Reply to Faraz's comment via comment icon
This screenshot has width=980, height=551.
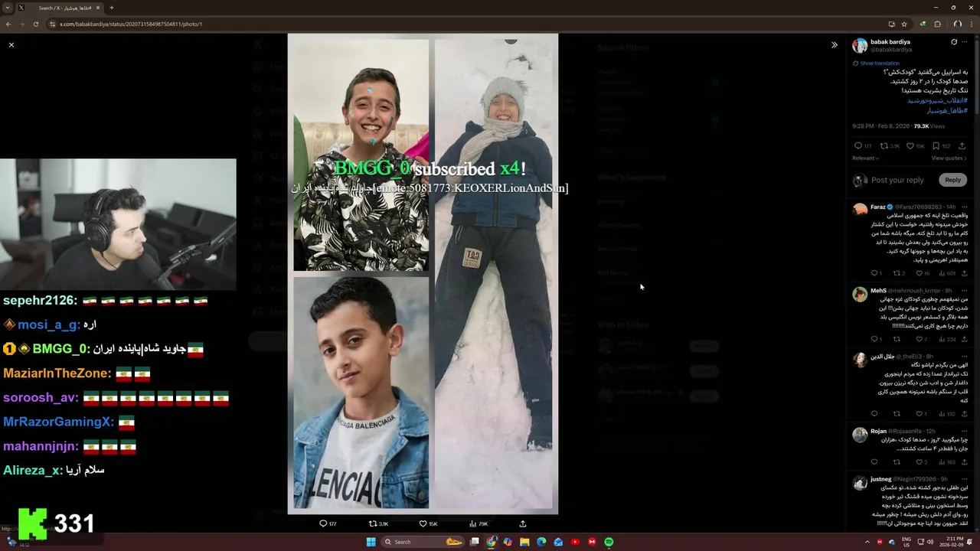click(x=876, y=273)
